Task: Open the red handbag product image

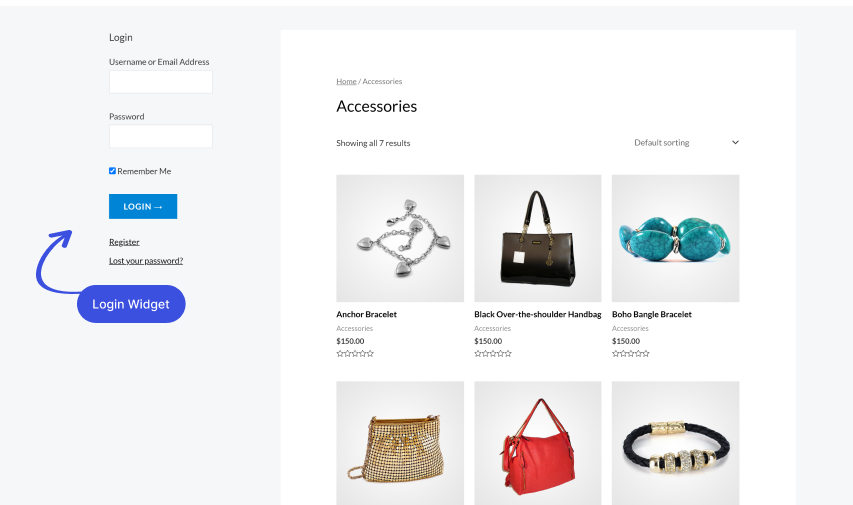Action: 537,443
